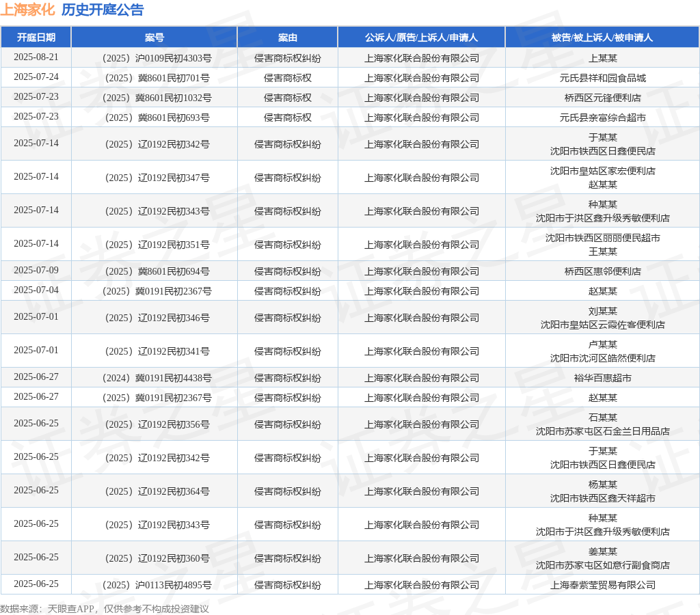The width and height of the screenshot is (700, 615).
Task: Select defendant 沈阳市皇姑区家宏便利店
Action: click(x=603, y=171)
